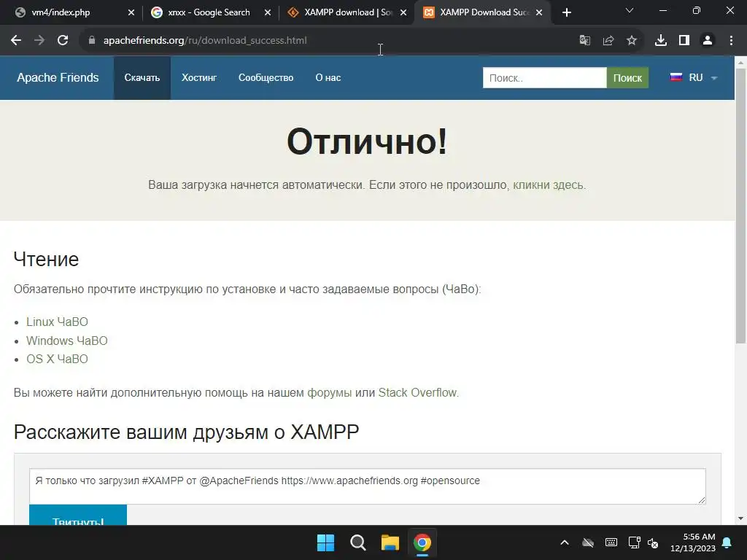The image size is (747, 560).
Task: Click inside the tweet text area
Action: pyautogui.click(x=368, y=486)
